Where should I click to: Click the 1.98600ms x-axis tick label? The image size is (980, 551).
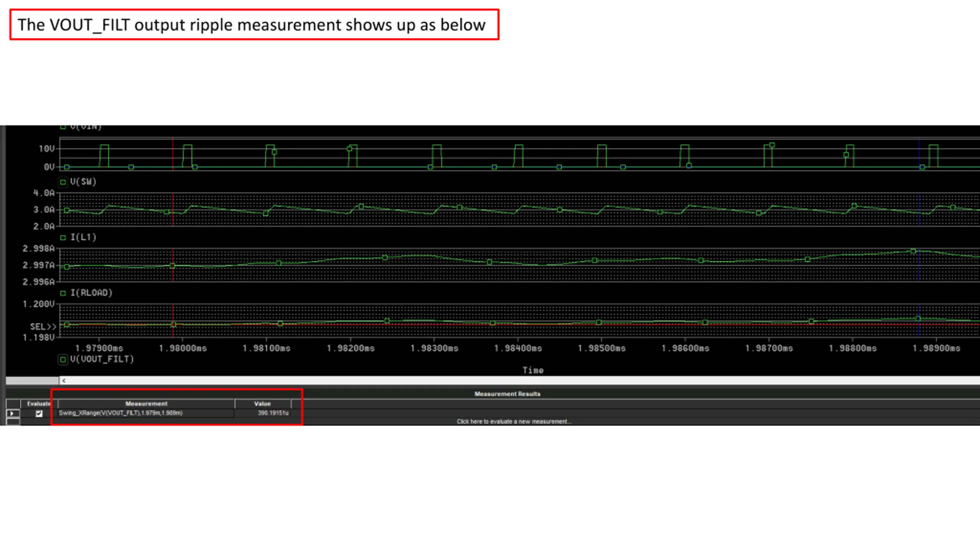pos(685,348)
